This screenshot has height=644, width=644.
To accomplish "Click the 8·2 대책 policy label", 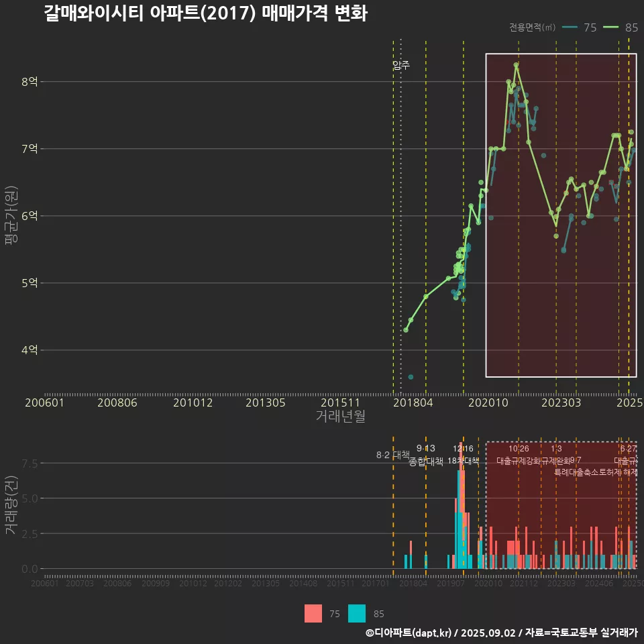I will click(x=393, y=455).
